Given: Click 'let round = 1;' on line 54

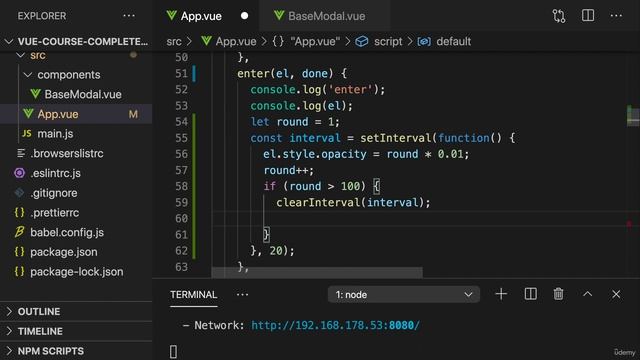Looking at the screenshot, I should (295, 122).
